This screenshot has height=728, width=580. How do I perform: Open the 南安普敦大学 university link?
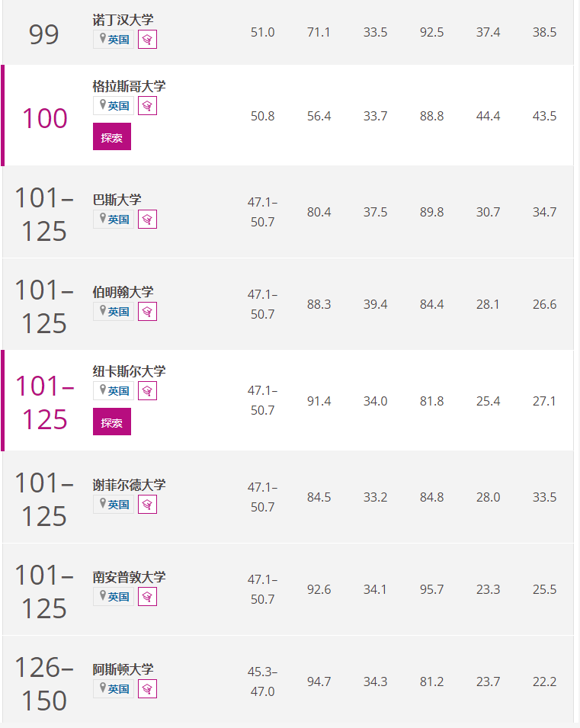click(129, 577)
